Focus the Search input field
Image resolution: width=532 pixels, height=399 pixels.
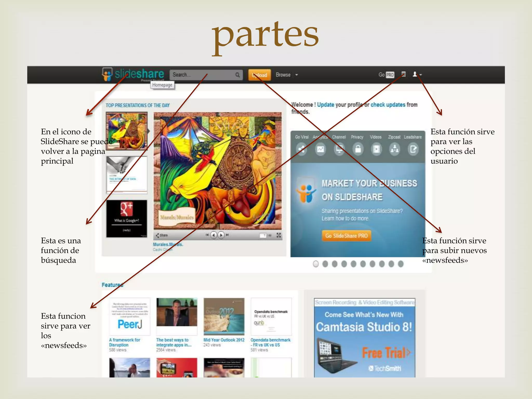tap(206, 75)
